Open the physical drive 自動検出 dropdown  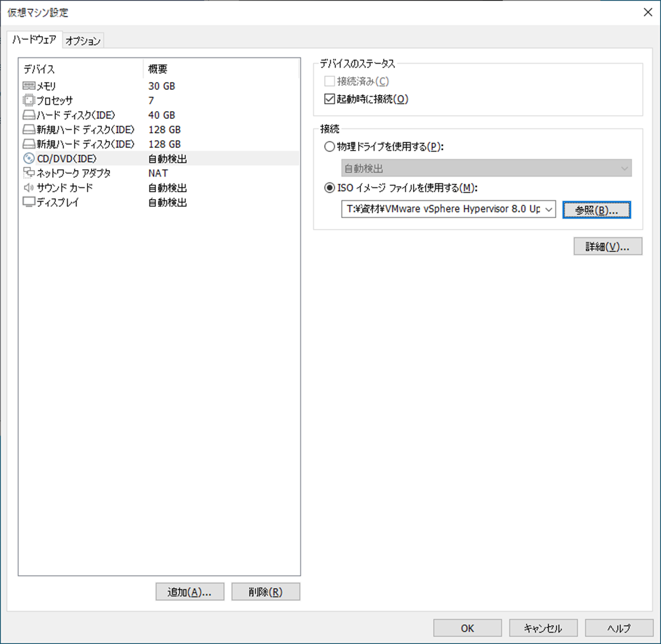(x=486, y=168)
